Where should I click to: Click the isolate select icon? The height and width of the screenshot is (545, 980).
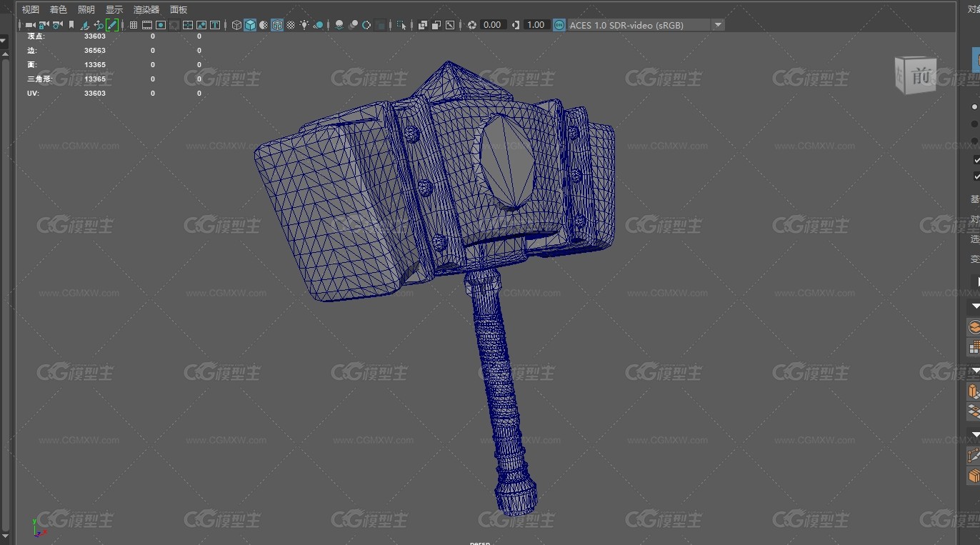pyautogui.click(x=401, y=25)
